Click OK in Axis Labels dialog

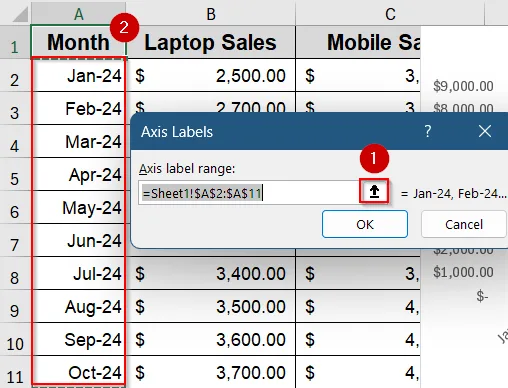[x=365, y=224]
